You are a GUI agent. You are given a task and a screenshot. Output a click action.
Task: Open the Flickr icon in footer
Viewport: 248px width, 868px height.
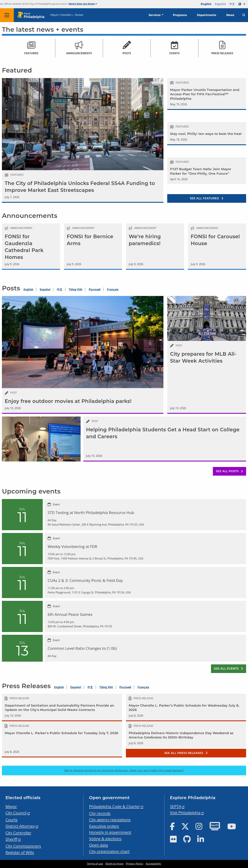coord(173,839)
